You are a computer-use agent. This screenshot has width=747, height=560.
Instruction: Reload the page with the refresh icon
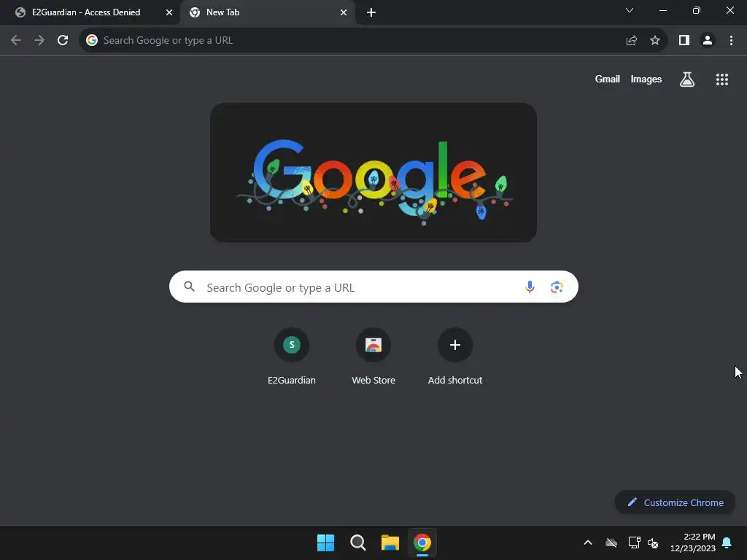63,41
